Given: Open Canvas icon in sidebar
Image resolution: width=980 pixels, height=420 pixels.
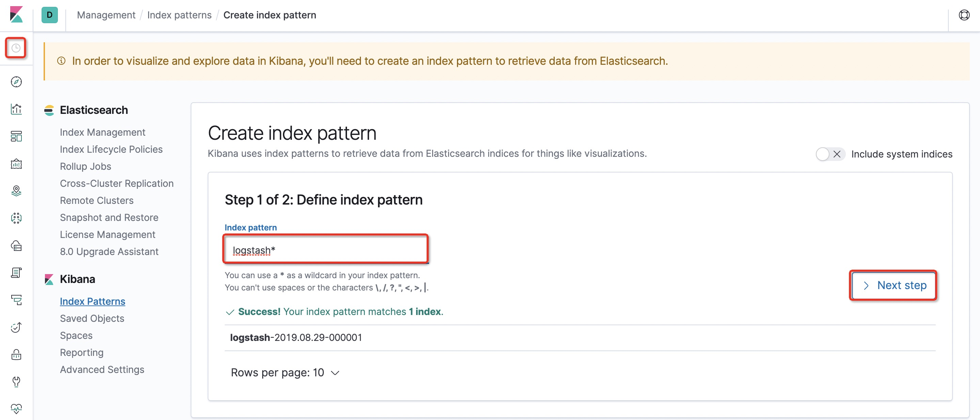Looking at the screenshot, I should tap(16, 164).
